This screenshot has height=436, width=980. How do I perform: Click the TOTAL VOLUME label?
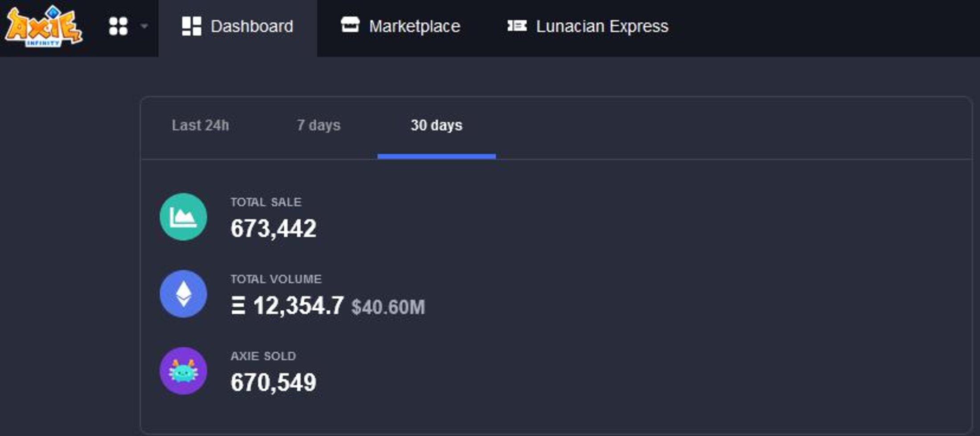276,279
